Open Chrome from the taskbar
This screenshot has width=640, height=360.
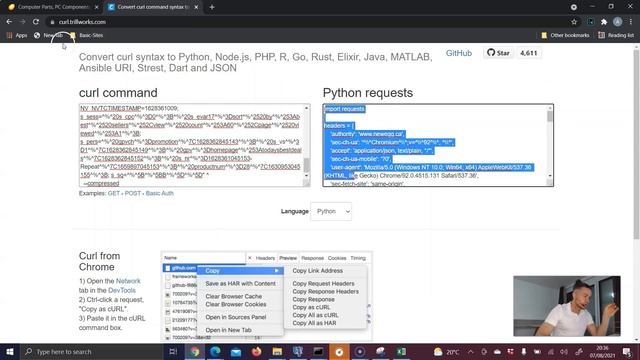(x=195, y=351)
